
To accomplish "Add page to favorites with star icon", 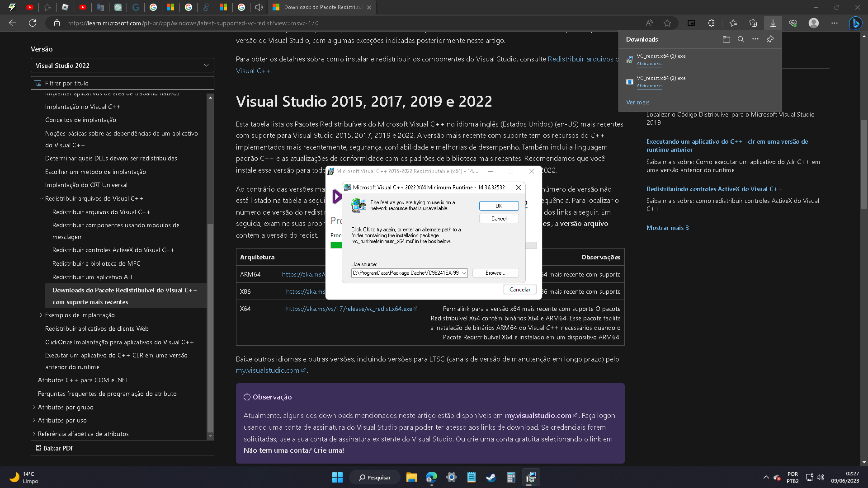I will 667,23.
